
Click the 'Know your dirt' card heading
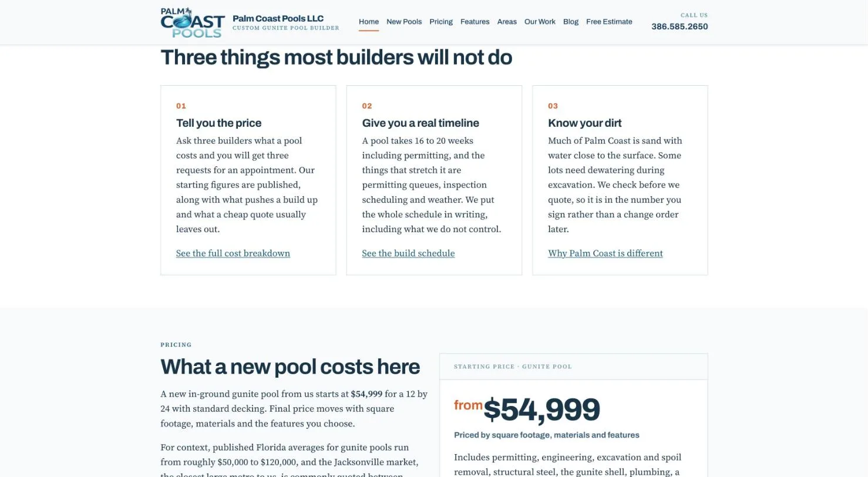[x=584, y=123]
